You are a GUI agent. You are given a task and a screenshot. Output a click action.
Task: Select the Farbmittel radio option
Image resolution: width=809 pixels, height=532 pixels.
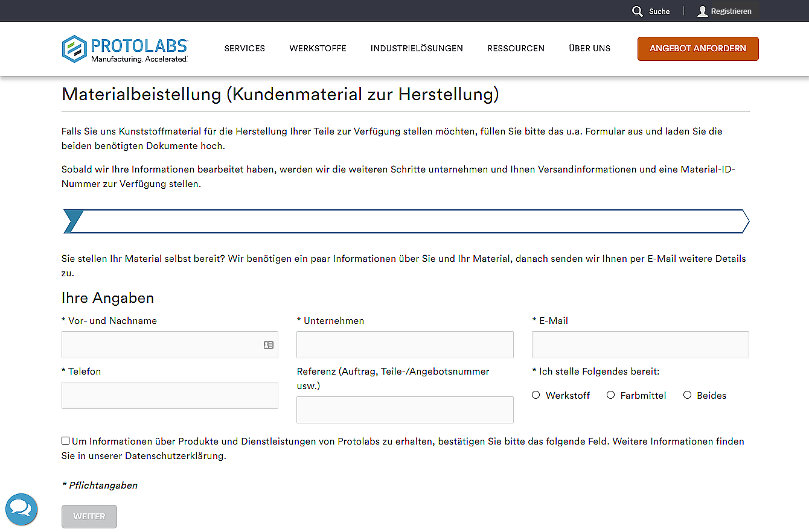pyautogui.click(x=610, y=395)
